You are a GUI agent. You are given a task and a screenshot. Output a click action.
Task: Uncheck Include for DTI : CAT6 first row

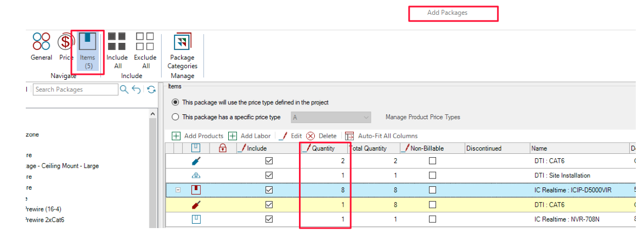(x=269, y=161)
